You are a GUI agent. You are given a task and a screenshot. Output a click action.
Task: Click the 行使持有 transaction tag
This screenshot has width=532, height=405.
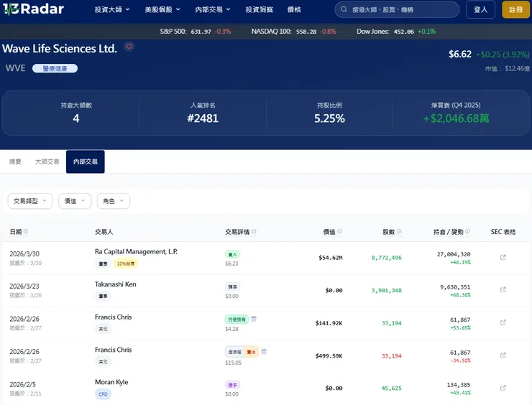point(237,320)
